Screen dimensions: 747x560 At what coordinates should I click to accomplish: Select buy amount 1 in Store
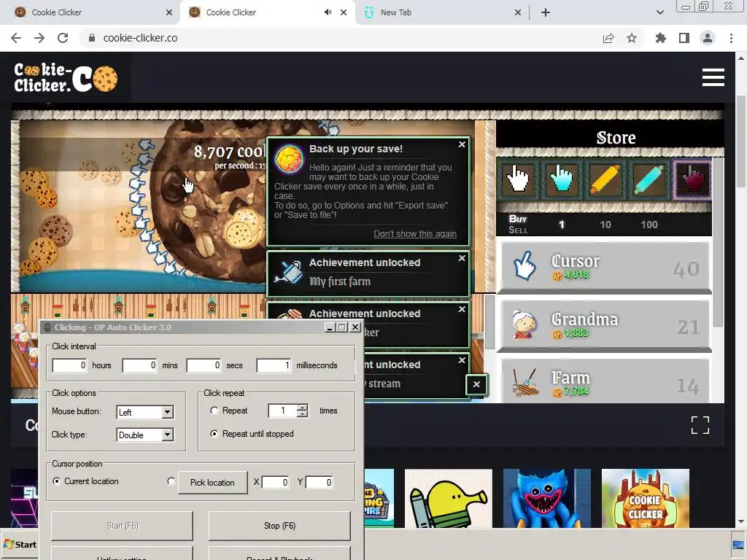(x=562, y=225)
